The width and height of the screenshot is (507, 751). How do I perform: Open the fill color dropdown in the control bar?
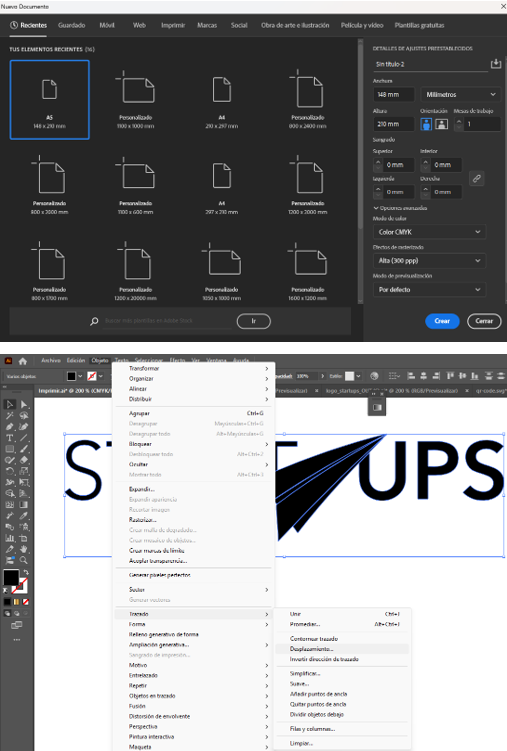[80, 376]
